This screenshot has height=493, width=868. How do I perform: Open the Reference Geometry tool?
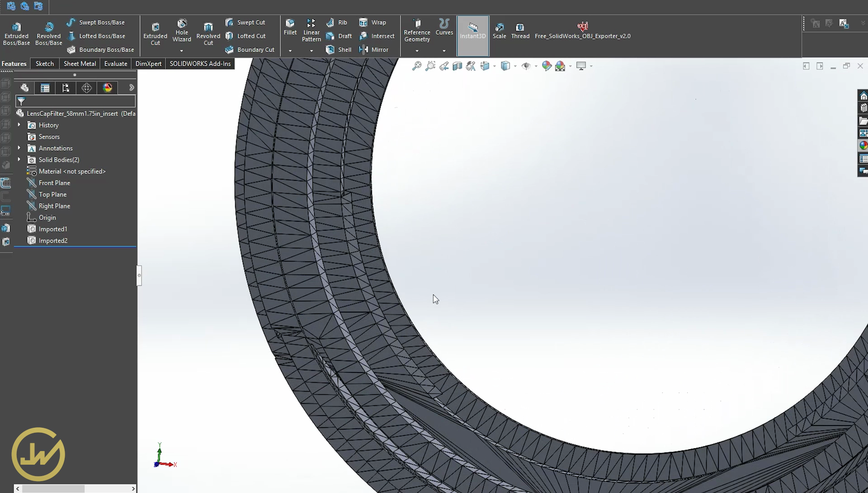pos(417,30)
